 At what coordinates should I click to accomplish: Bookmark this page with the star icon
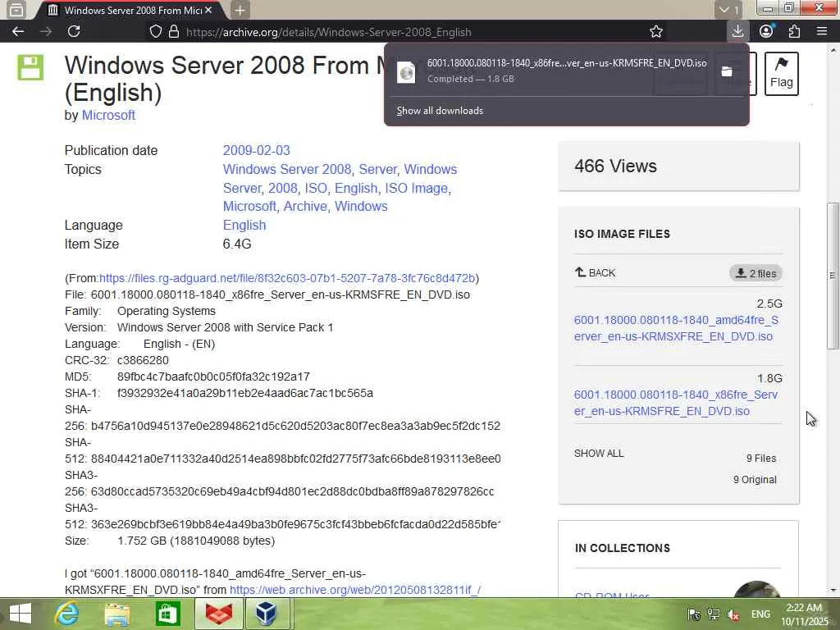click(x=655, y=32)
